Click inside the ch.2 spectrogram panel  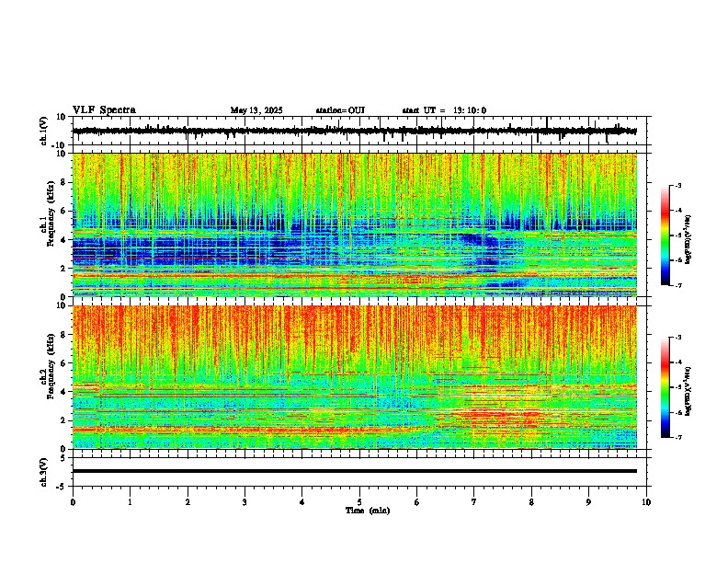(x=355, y=377)
